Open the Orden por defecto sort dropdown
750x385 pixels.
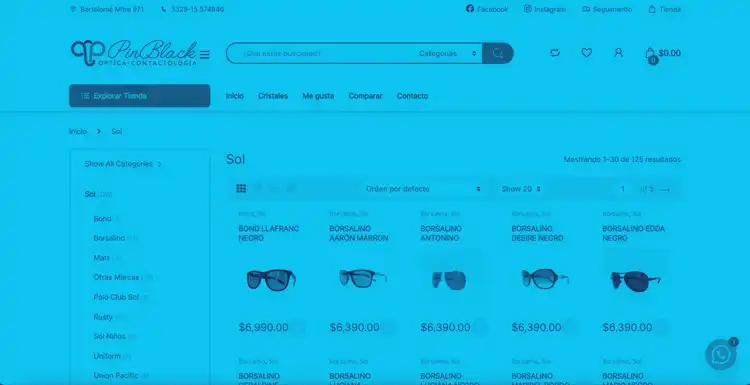coord(423,189)
